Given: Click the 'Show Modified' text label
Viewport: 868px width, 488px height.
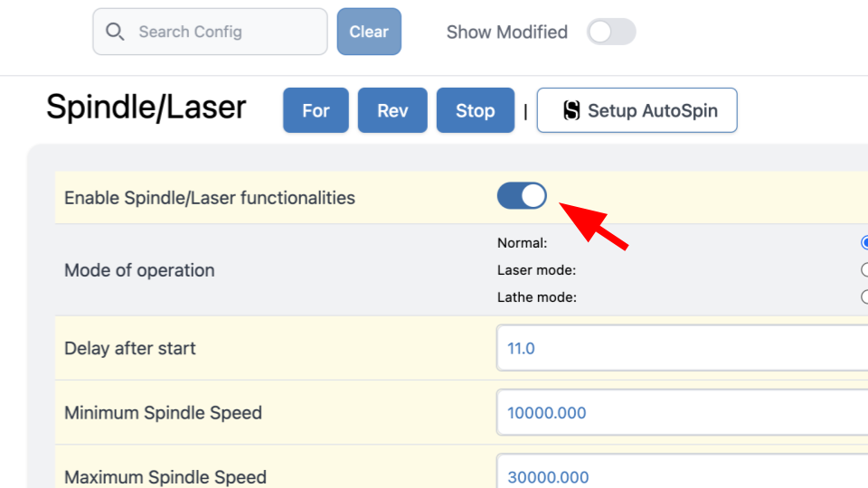Looking at the screenshot, I should tap(507, 33).
